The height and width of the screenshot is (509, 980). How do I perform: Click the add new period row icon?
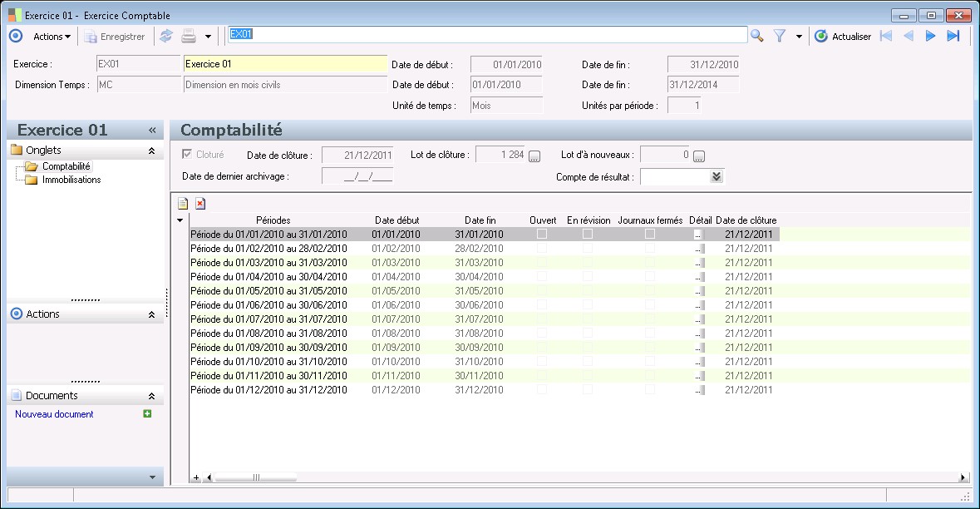click(x=183, y=203)
